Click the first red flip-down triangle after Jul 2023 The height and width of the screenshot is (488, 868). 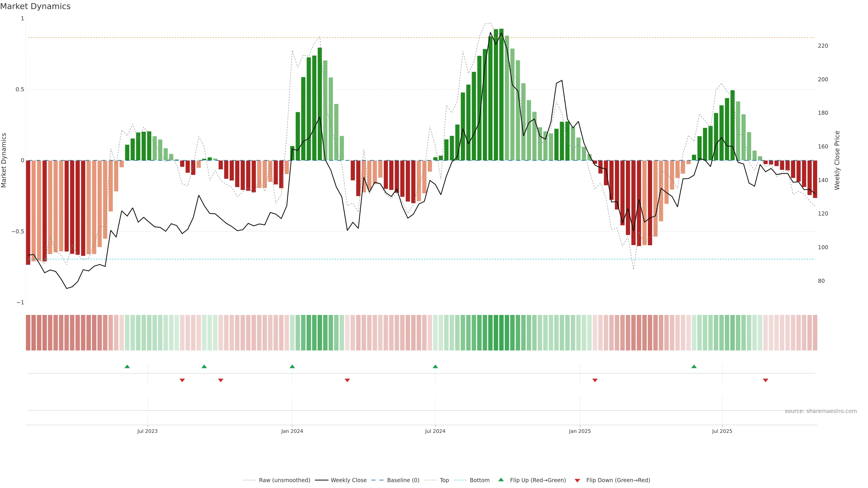pyautogui.click(x=182, y=380)
